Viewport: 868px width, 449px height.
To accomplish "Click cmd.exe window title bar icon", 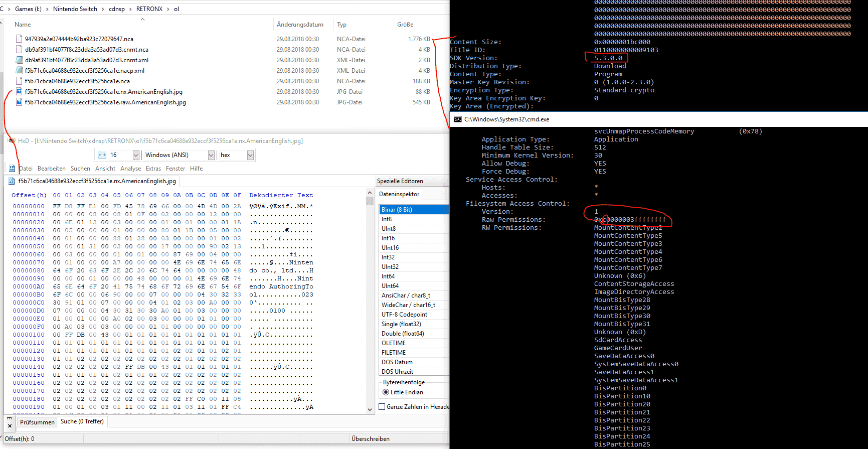I will (458, 119).
